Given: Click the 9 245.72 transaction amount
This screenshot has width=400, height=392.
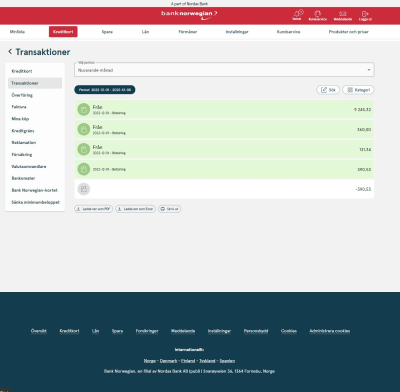Looking at the screenshot, I should point(362,110).
